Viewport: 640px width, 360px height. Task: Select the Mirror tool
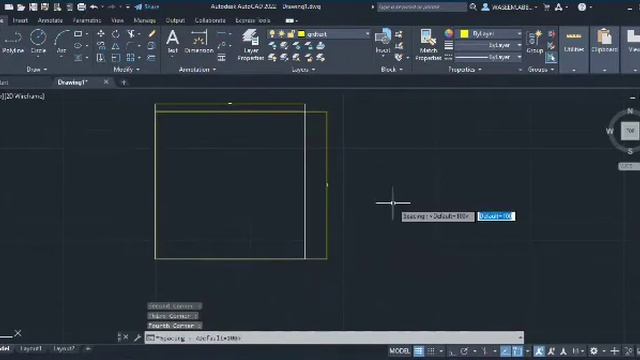coord(116,46)
